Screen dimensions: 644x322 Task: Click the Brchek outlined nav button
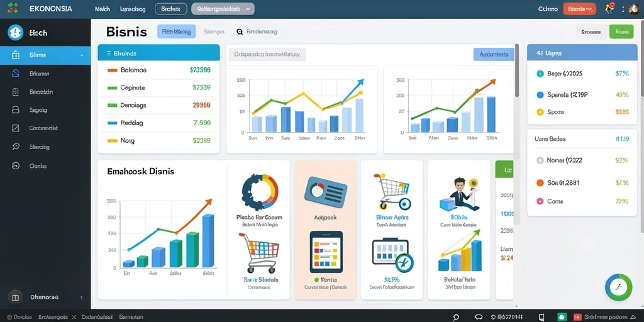(171, 9)
